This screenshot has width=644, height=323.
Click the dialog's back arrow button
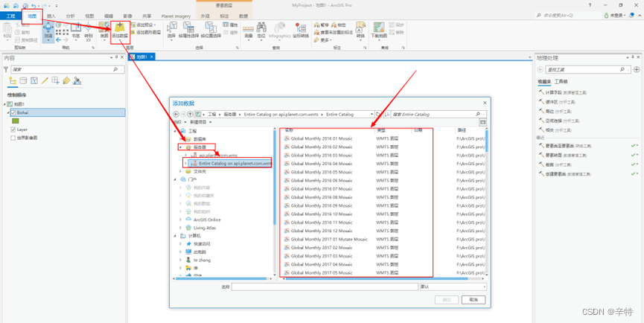(176, 114)
